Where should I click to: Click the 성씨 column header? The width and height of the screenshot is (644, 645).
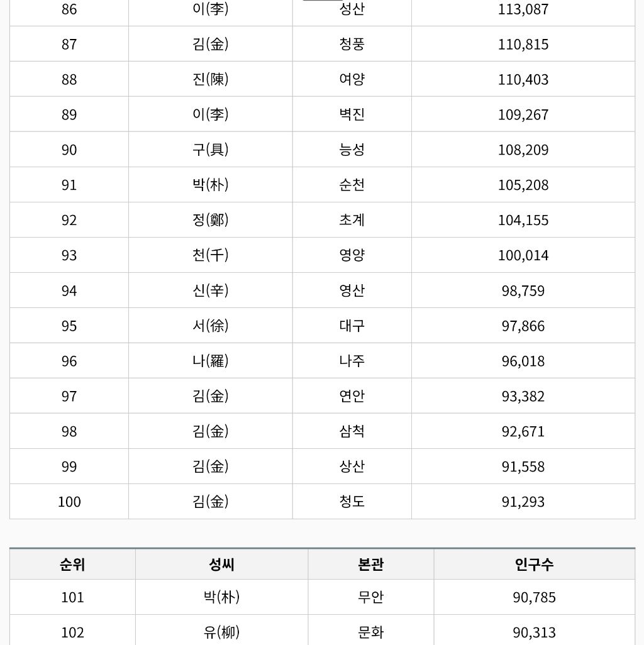tap(222, 565)
